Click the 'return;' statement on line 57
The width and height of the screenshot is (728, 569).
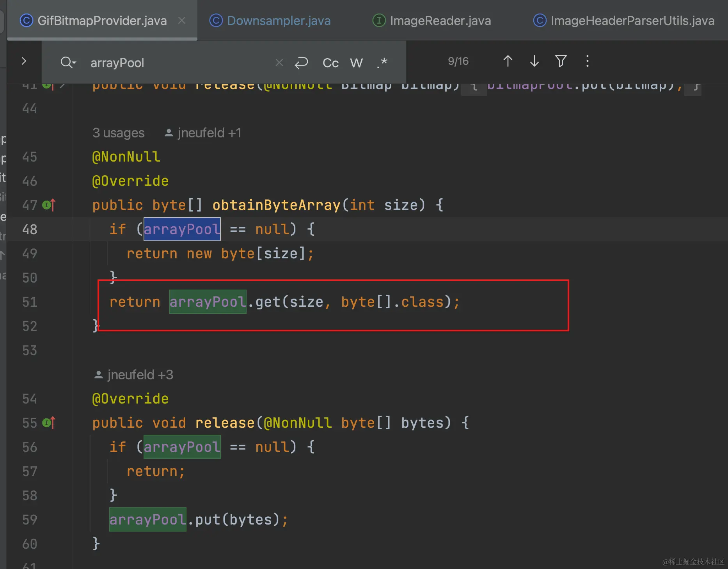click(x=156, y=471)
